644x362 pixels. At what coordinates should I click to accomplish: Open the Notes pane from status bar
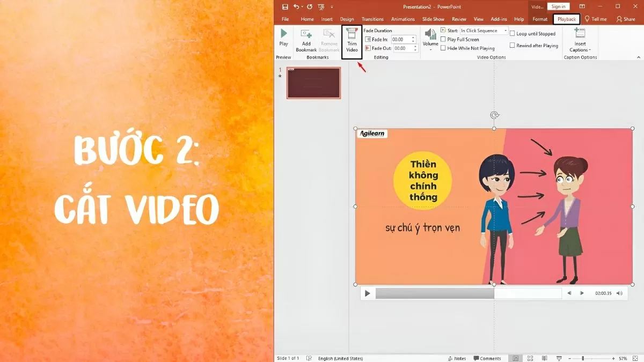[x=457, y=358]
